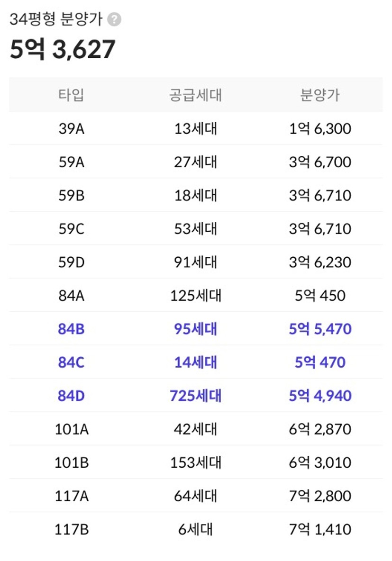Image resolution: width=392 pixels, height=561 pixels.
Task: Click the 분양가 column header
Action: 320,95
